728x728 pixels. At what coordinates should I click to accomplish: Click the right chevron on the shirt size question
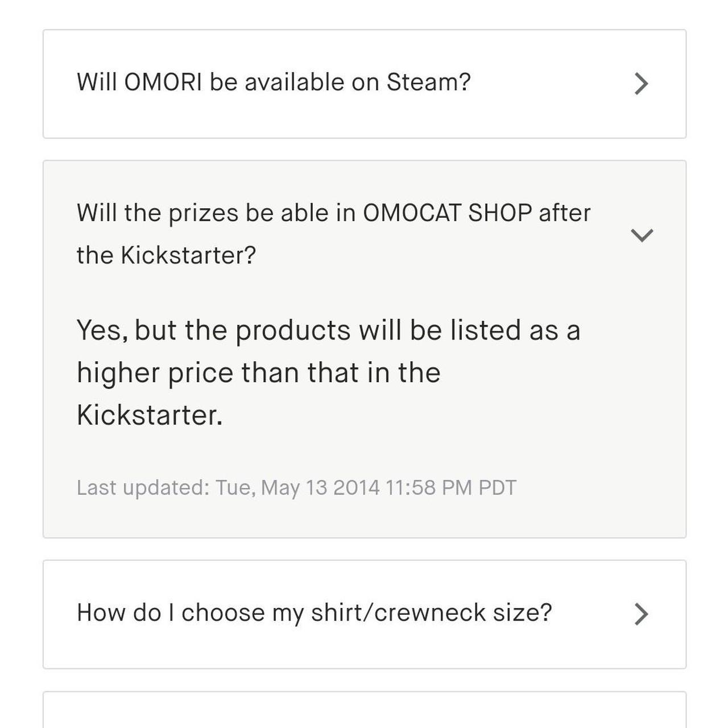642,613
